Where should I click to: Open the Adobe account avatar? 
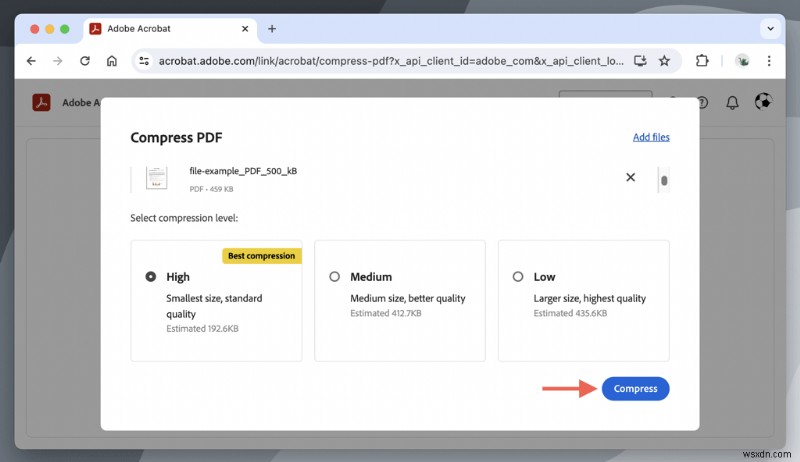(763, 101)
